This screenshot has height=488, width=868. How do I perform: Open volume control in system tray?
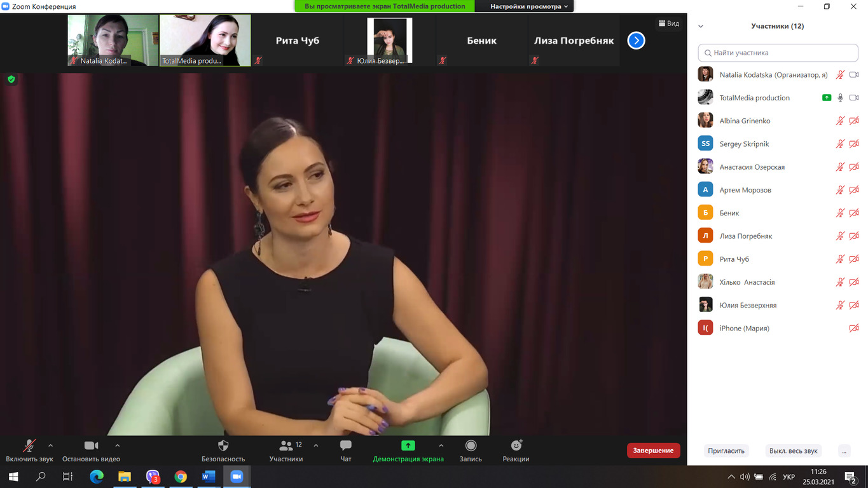click(x=745, y=477)
